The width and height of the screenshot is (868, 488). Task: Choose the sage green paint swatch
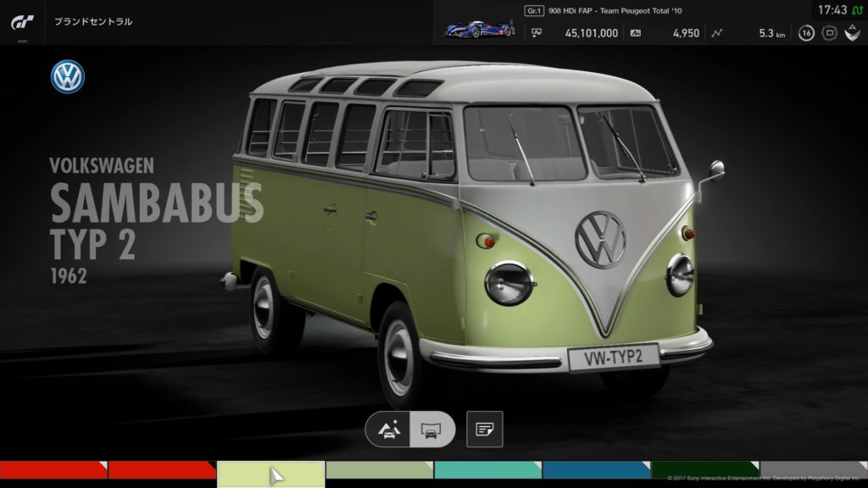(x=380, y=469)
